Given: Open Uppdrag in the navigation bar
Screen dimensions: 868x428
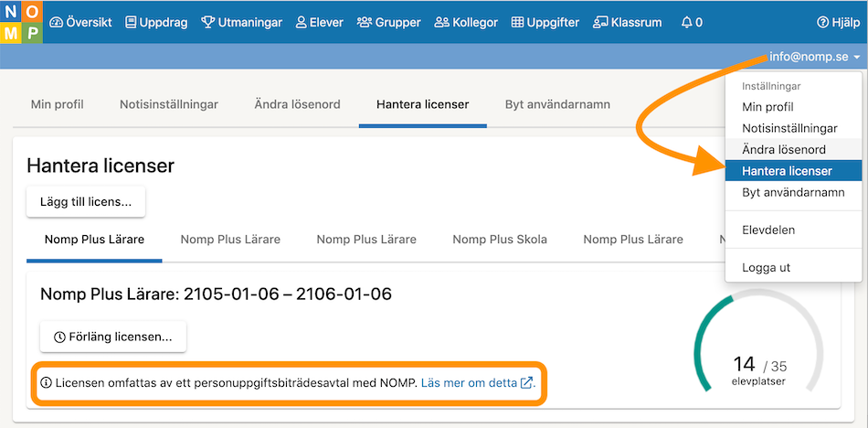Looking at the screenshot, I should point(156,22).
